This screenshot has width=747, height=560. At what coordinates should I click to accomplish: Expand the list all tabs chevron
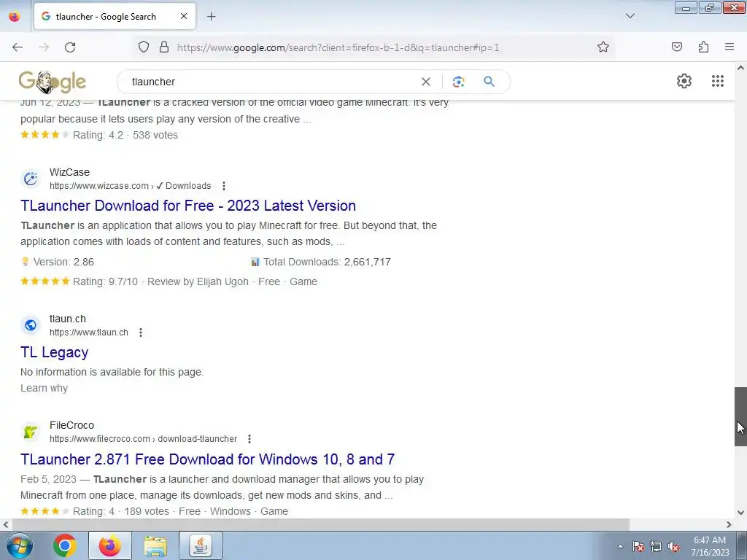click(x=630, y=16)
